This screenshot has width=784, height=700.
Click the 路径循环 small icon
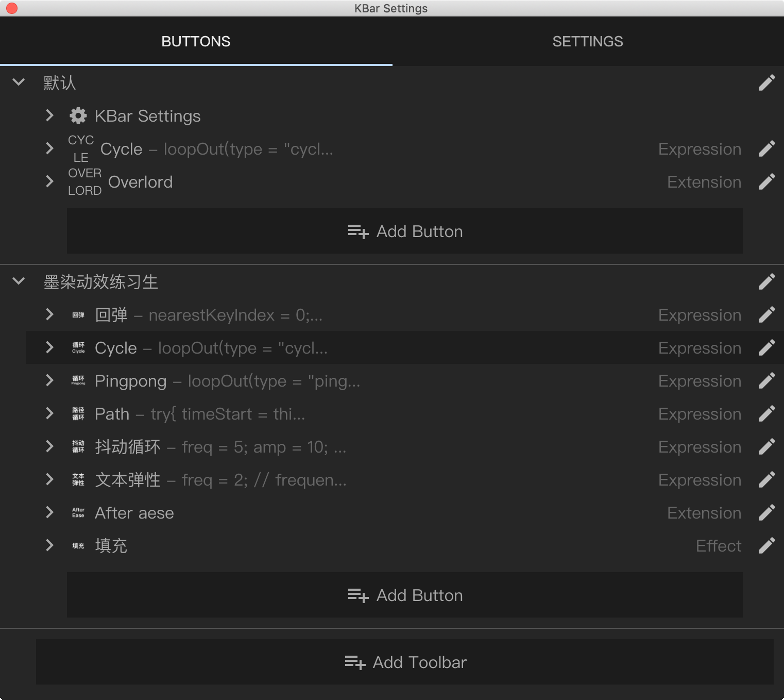78,413
